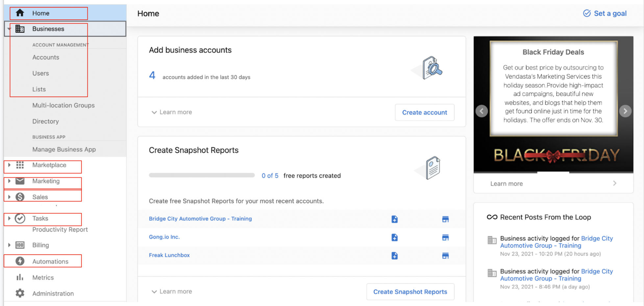Click the Automations lightning bolt icon
Viewport: 644px width, 306px height.
point(20,261)
